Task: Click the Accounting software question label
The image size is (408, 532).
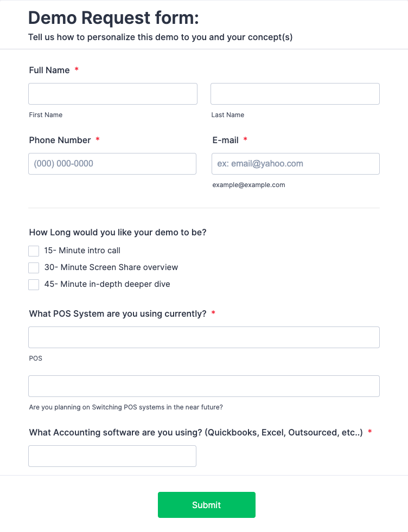Action: (196, 432)
